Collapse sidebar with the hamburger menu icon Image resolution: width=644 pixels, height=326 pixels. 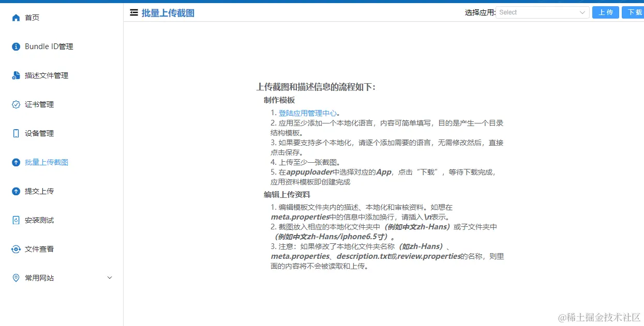coord(134,12)
